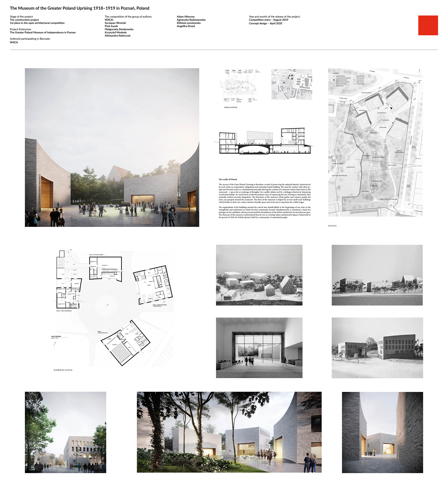
Task: Open the black-and-white interior window rendering
Action: click(x=259, y=348)
